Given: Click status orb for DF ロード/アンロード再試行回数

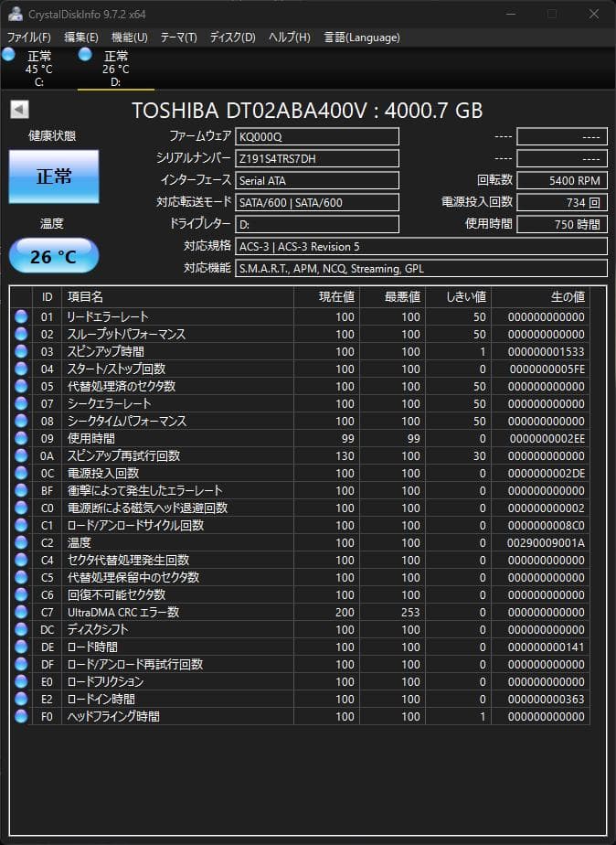Looking at the screenshot, I should [21, 665].
